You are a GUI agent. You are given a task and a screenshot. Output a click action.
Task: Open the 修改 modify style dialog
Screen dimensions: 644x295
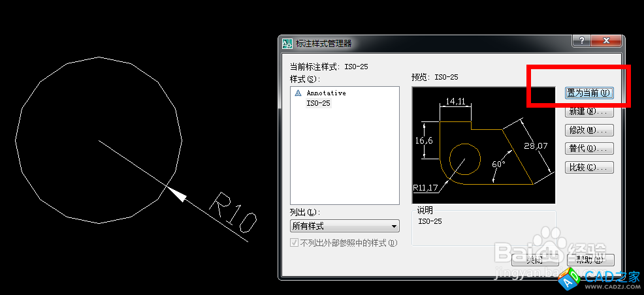[588, 131]
